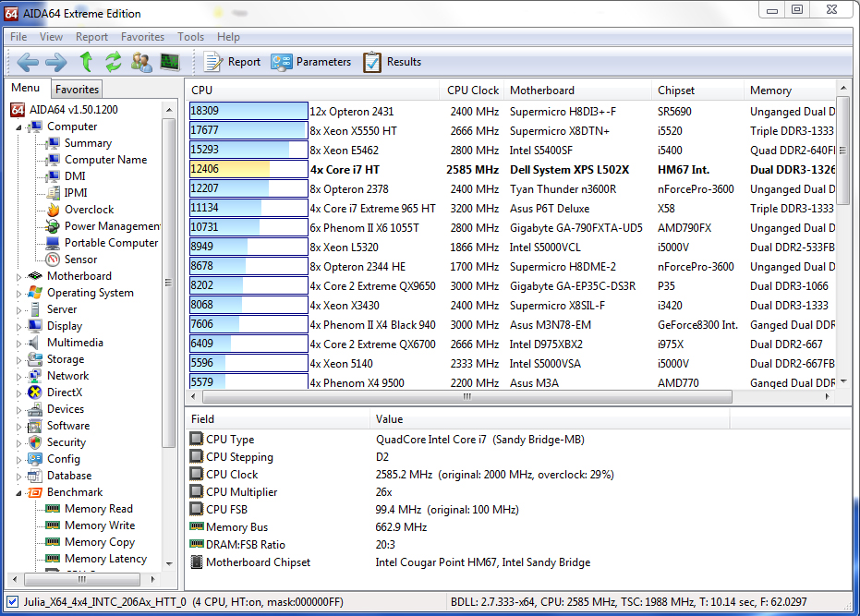Click the Forward arrow toolbar icon
Viewport: 860px width, 616px height.
coord(56,62)
